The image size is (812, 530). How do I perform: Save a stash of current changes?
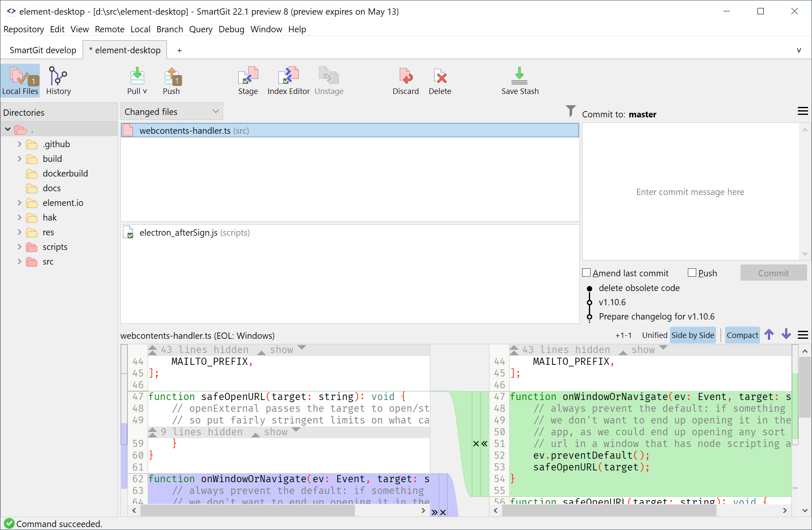coord(519,81)
